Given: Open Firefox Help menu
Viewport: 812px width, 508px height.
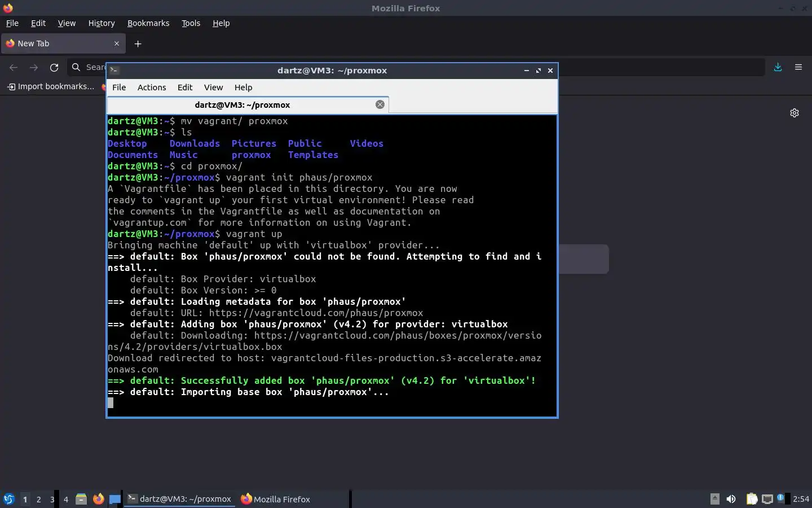Looking at the screenshot, I should click(221, 23).
